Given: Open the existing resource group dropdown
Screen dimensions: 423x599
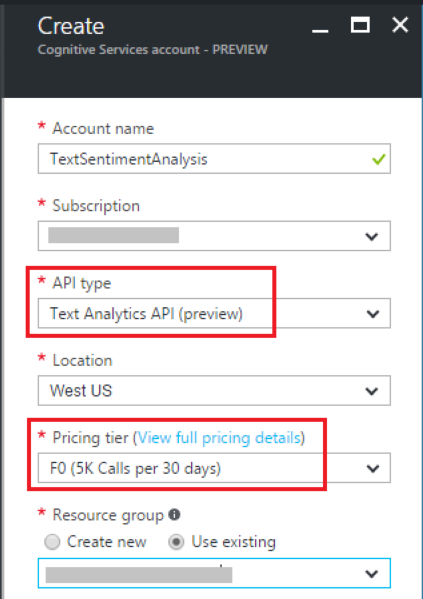Looking at the screenshot, I should (x=214, y=573).
